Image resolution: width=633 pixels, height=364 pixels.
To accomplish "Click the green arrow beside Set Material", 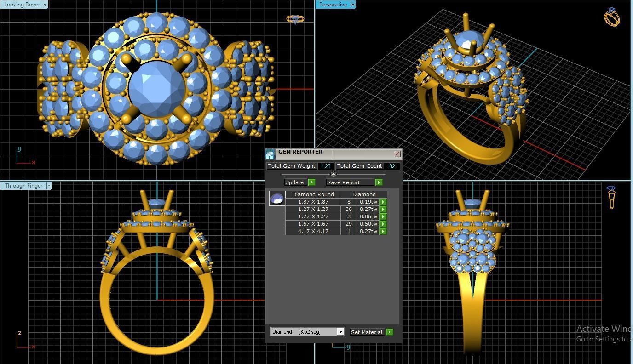I will click(x=389, y=332).
